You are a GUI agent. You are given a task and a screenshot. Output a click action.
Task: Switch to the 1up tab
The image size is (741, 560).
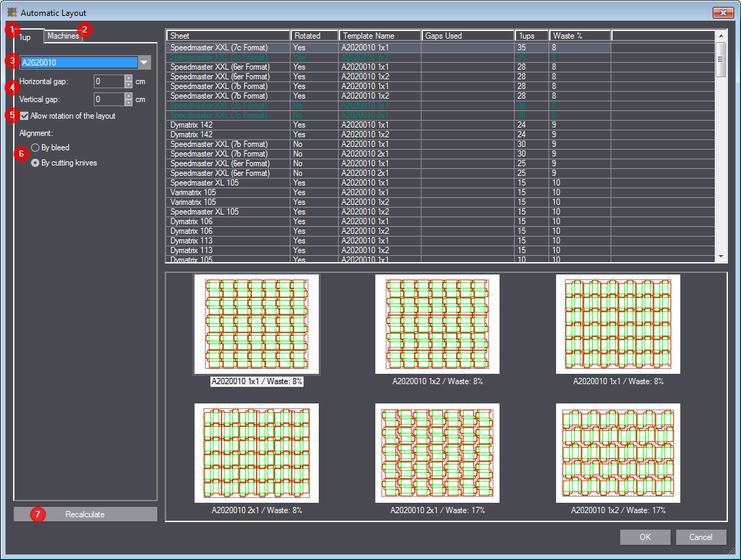[26, 37]
